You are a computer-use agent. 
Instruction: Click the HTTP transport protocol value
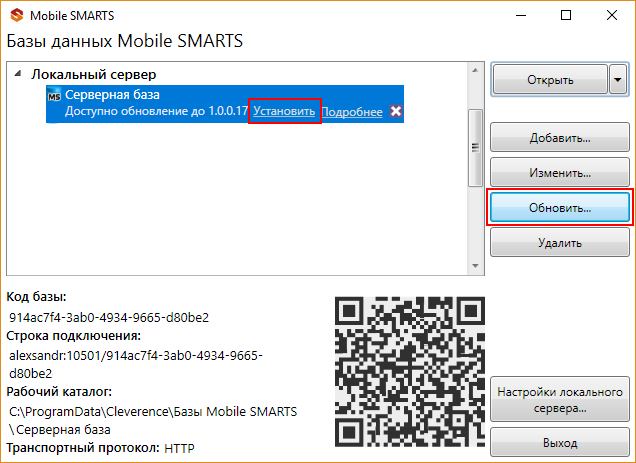pyautogui.click(x=179, y=448)
